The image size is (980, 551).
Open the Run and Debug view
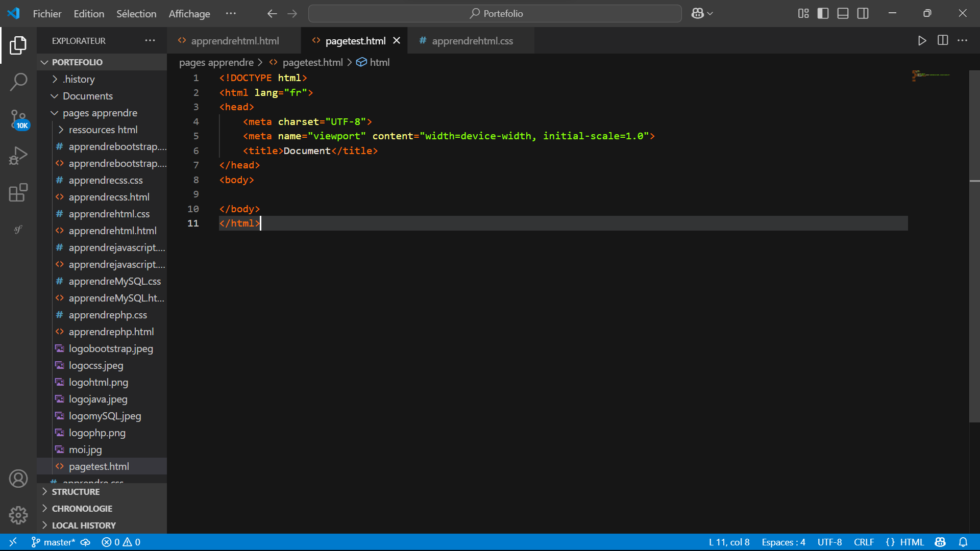tap(18, 155)
